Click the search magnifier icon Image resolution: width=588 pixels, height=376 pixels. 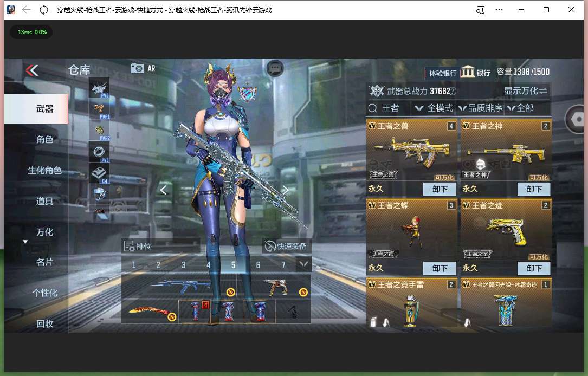[372, 108]
